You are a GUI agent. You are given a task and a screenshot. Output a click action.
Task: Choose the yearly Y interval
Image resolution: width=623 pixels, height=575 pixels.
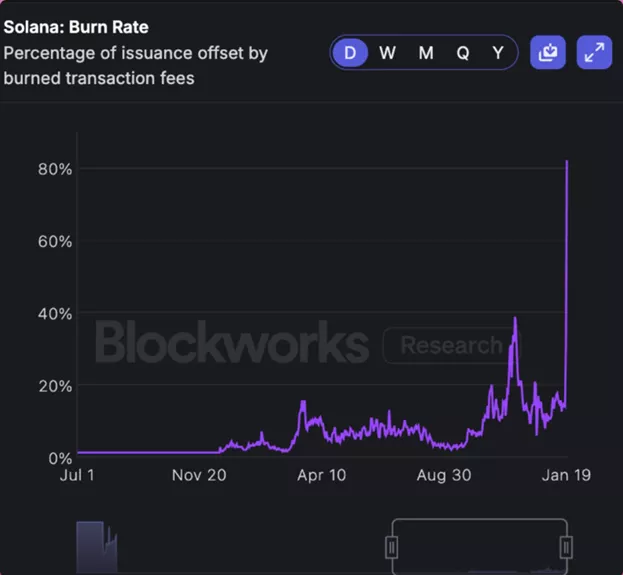coord(498,52)
